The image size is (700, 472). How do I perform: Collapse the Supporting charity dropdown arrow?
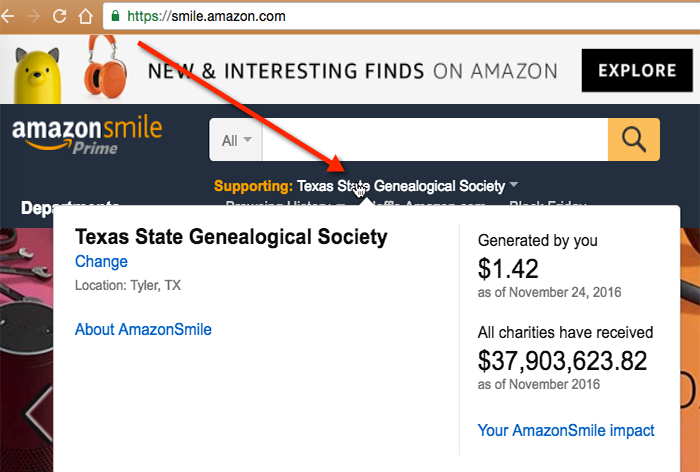pos(513,185)
